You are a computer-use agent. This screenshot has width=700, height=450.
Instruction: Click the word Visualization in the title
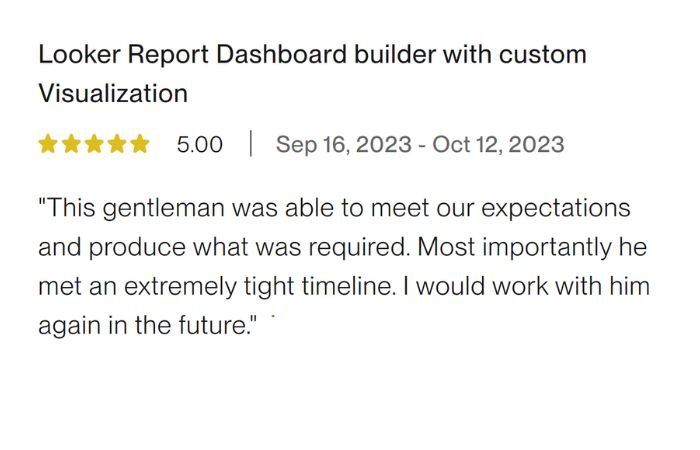[113, 94]
